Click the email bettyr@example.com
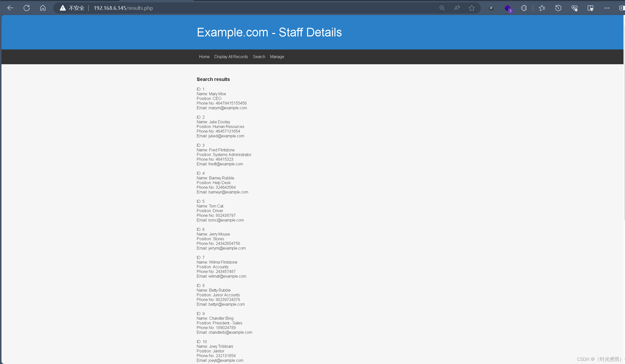625x364 pixels. (227, 304)
